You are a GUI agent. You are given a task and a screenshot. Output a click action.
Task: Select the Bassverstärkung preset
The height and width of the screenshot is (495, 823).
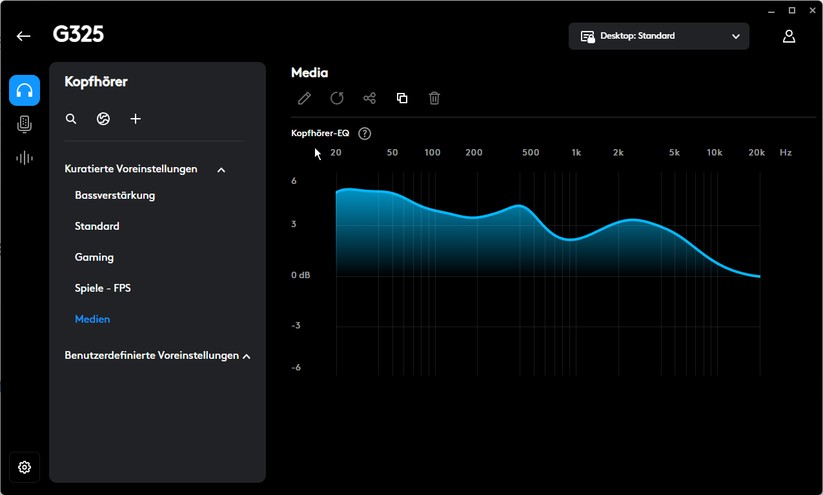point(115,195)
